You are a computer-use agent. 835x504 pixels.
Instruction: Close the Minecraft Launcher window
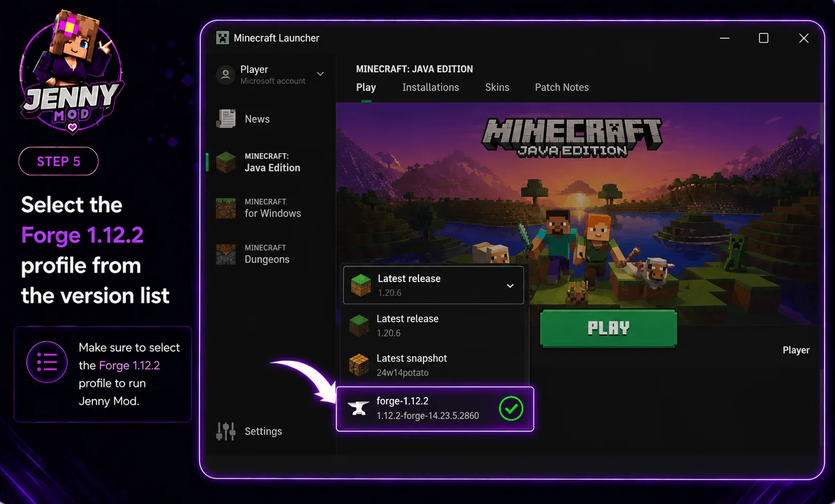[803, 38]
